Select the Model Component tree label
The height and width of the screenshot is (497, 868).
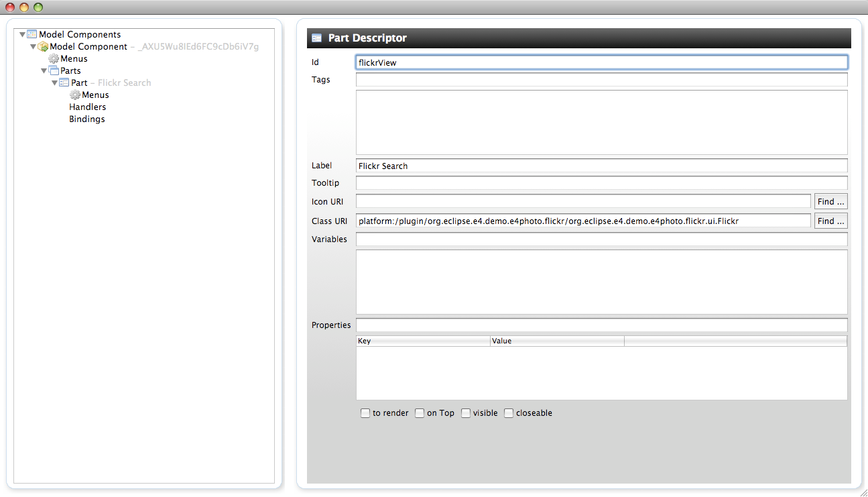point(88,46)
